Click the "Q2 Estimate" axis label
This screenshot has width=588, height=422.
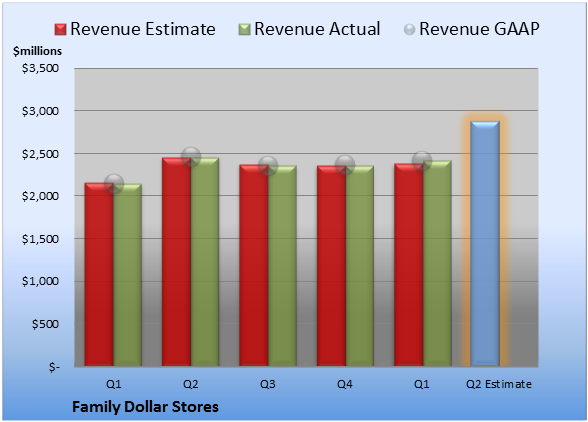tap(499, 384)
